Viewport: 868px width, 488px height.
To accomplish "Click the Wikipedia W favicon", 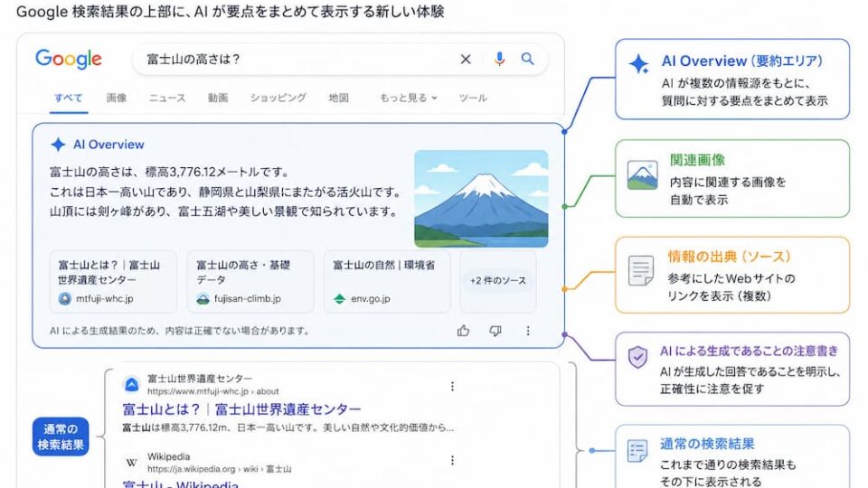I will tap(131, 462).
